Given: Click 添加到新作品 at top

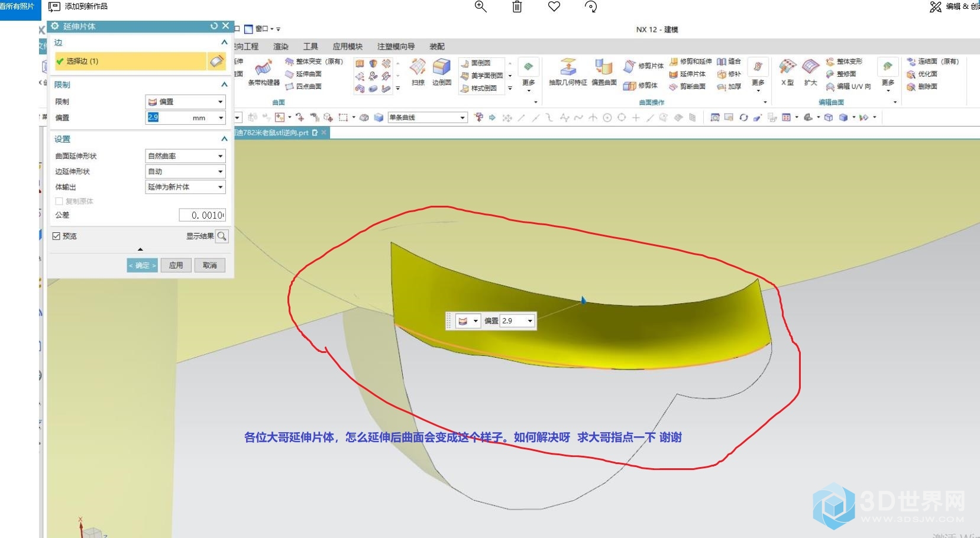Looking at the screenshot, I should (78, 7).
